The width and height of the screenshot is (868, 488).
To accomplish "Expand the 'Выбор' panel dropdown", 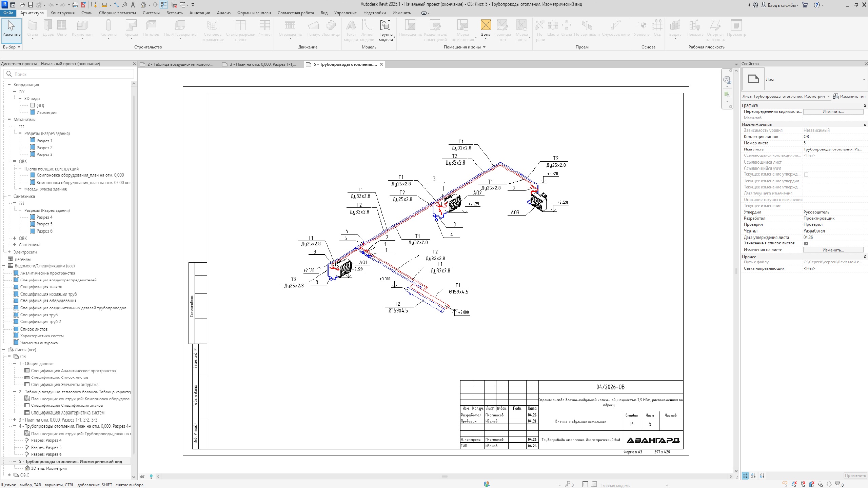I will tap(12, 47).
